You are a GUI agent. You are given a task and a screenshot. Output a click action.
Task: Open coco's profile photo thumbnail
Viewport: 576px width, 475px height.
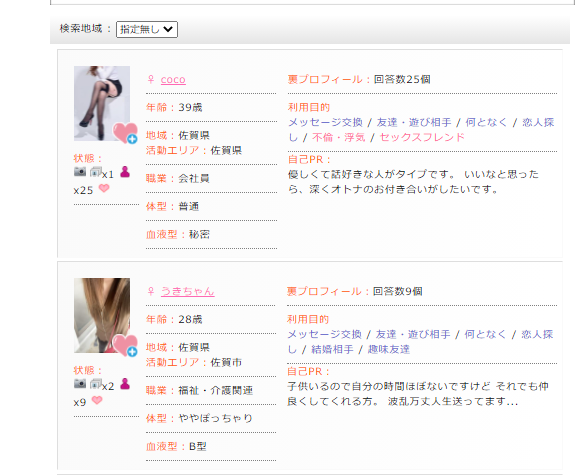point(102,104)
